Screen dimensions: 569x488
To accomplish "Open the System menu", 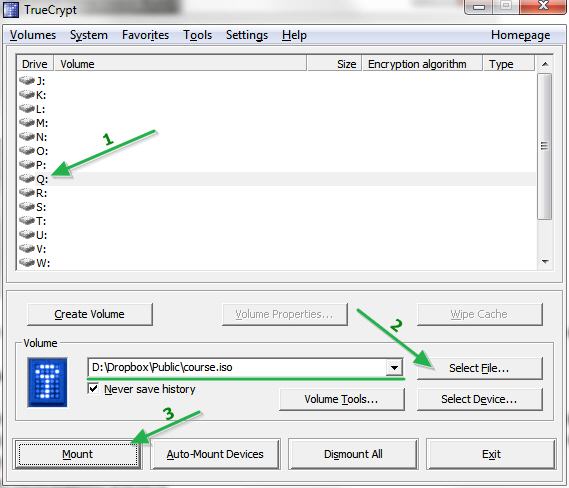I will pyautogui.click(x=89, y=35).
